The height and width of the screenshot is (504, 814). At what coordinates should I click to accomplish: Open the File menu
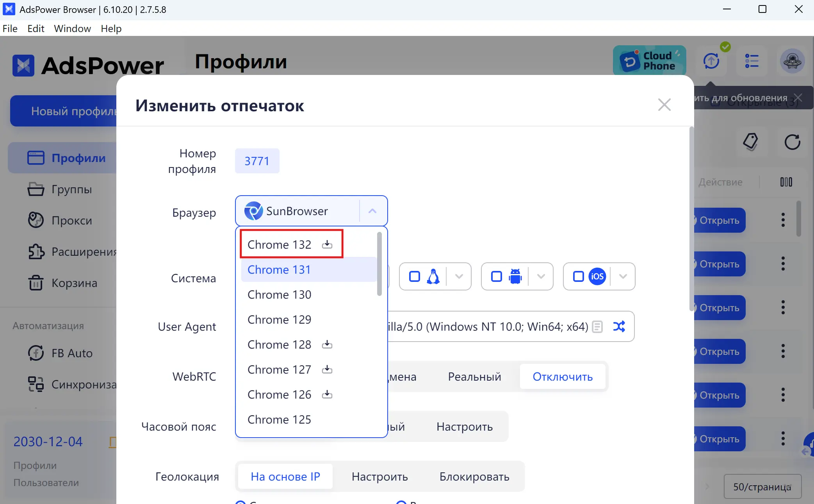coord(10,28)
